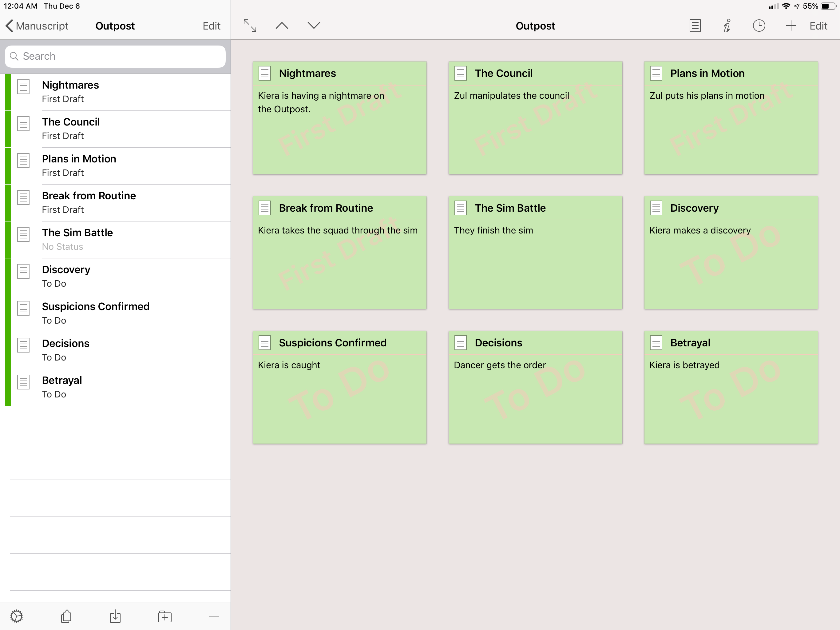Tap synopsis 'Kiera takes the squad through the sim'
840x630 pixels.
(x=338, y=230)
